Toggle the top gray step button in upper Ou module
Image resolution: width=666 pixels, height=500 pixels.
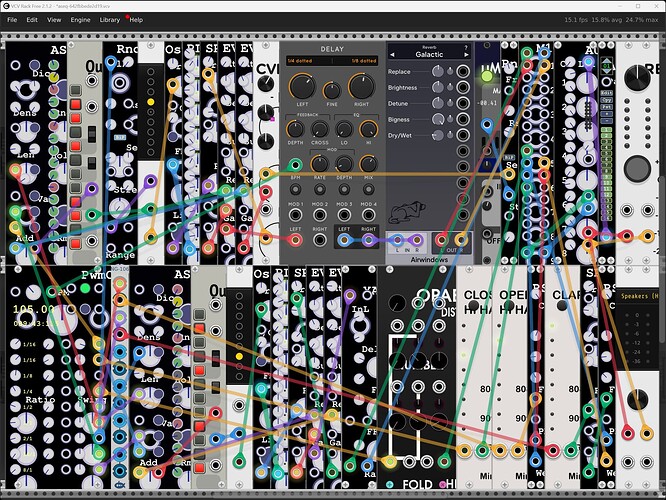coord(75,90)
